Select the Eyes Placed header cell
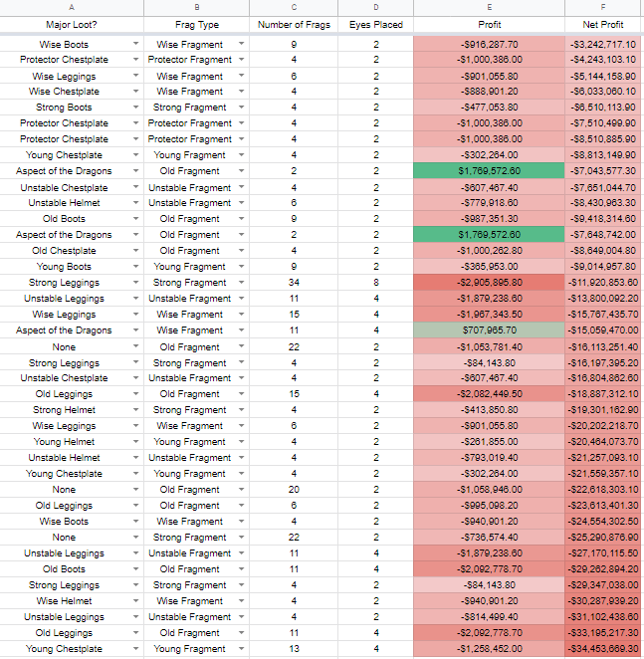The width and height of the screenshot is (644, 659). [376, 25]
